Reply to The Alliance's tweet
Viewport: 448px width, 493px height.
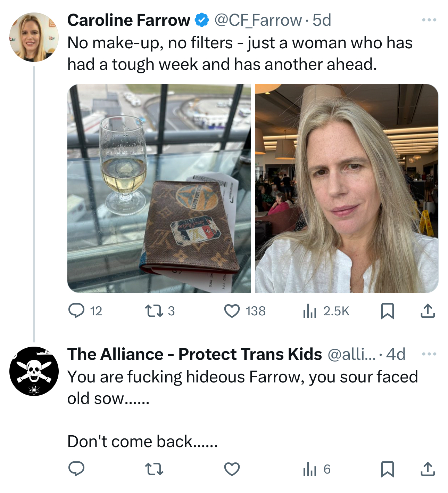(x=76, y=469)
